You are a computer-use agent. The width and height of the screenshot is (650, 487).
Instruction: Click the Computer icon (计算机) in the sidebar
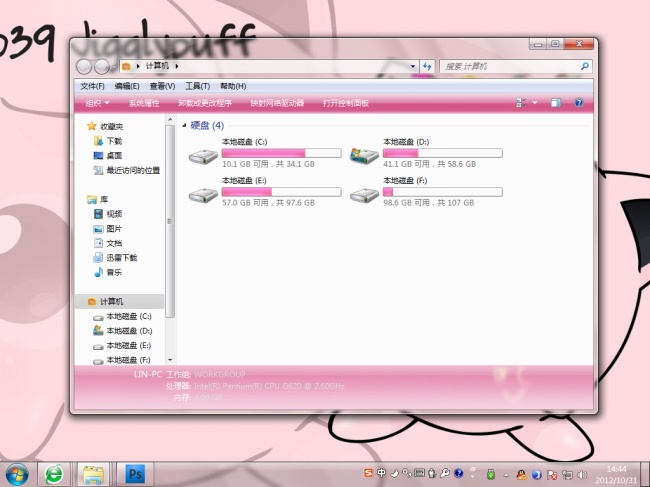coord(92,301)
